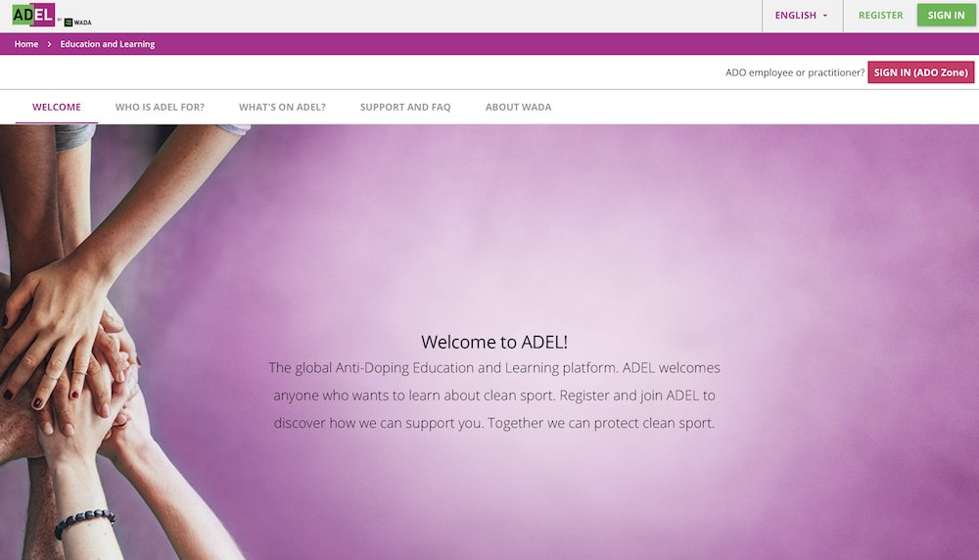
Task: Click the platform description paragraph
Action: click(x=493, y=396)
